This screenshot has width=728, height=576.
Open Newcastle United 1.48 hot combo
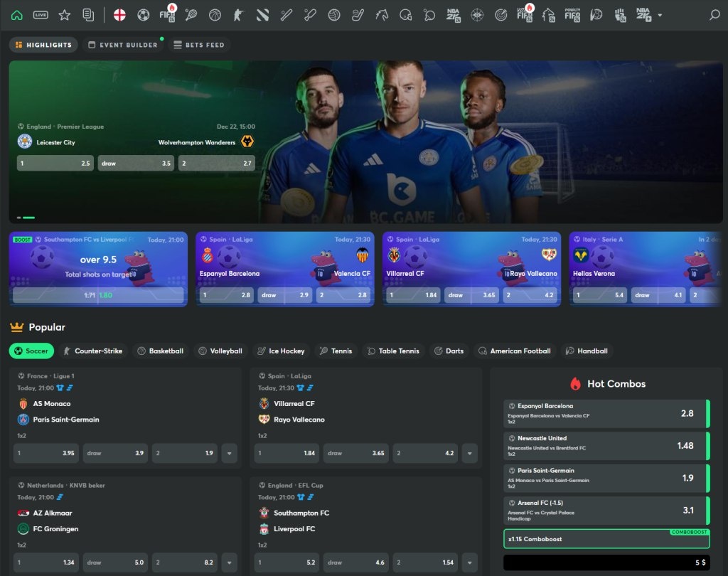tap(606, 445)
